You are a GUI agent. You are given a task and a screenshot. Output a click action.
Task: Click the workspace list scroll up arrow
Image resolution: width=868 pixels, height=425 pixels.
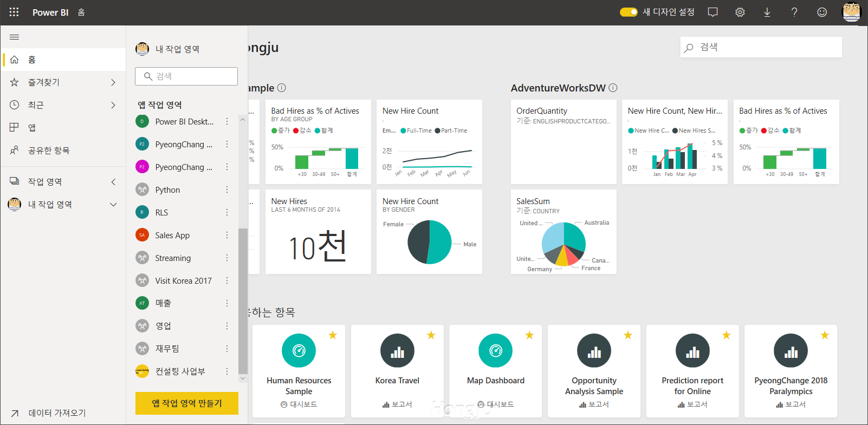point(243,120)
